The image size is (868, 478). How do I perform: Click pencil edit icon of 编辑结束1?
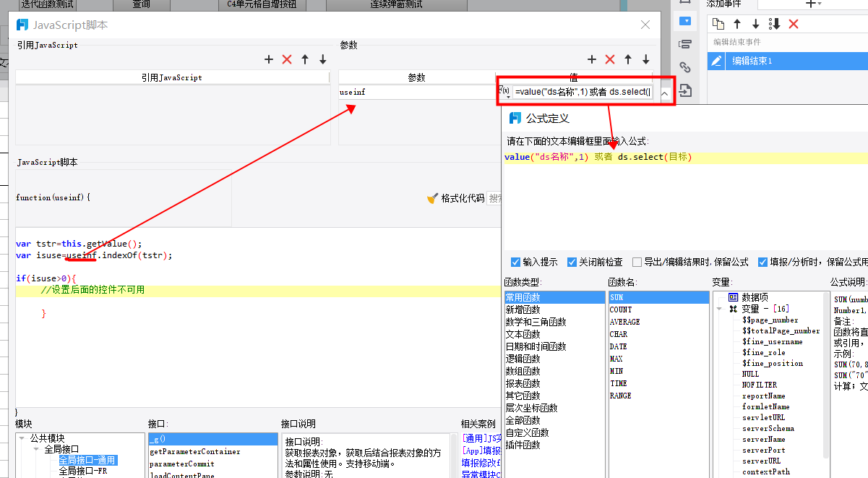[x=716, y=61]
